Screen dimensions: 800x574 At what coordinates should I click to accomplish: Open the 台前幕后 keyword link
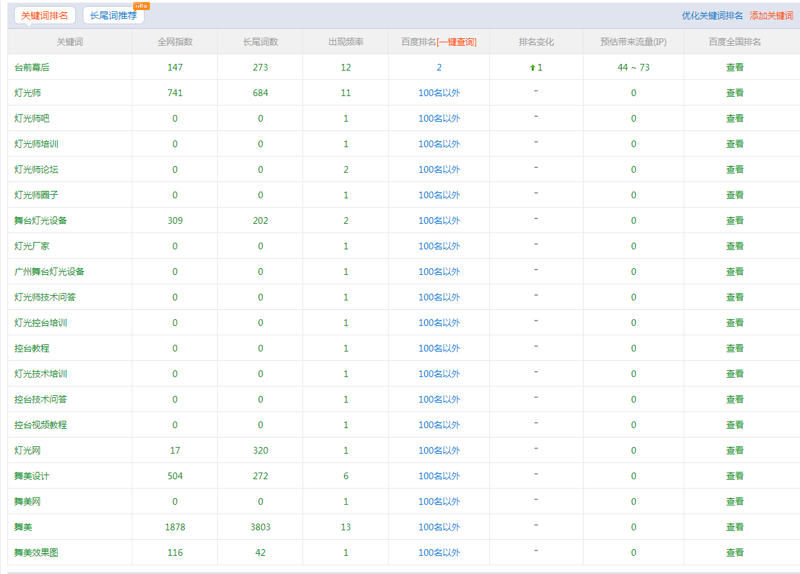(32, 67)
